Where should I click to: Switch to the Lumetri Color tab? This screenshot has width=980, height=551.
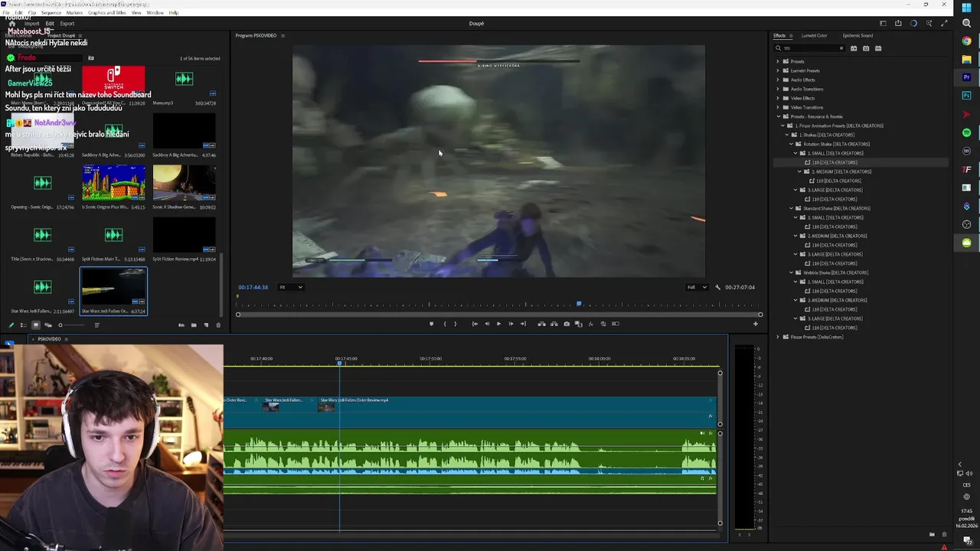[x=814, y=35]
